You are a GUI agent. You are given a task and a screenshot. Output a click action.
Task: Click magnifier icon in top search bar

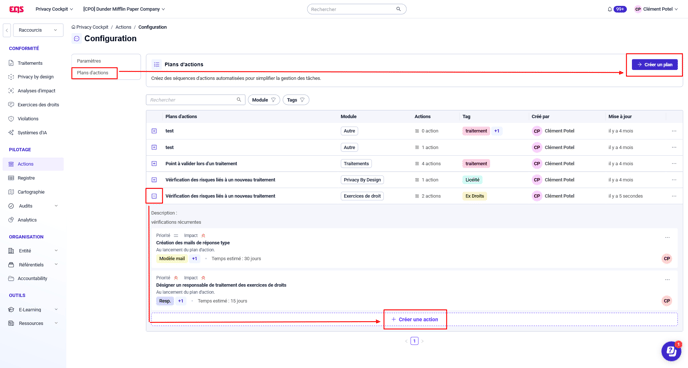point(398,9)
